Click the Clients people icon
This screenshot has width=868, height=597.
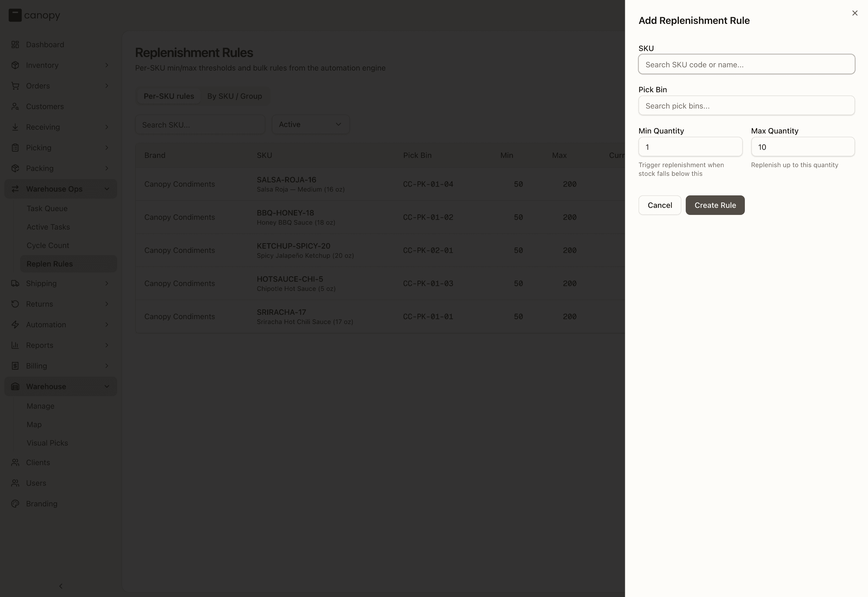click(x=15, y=462)
